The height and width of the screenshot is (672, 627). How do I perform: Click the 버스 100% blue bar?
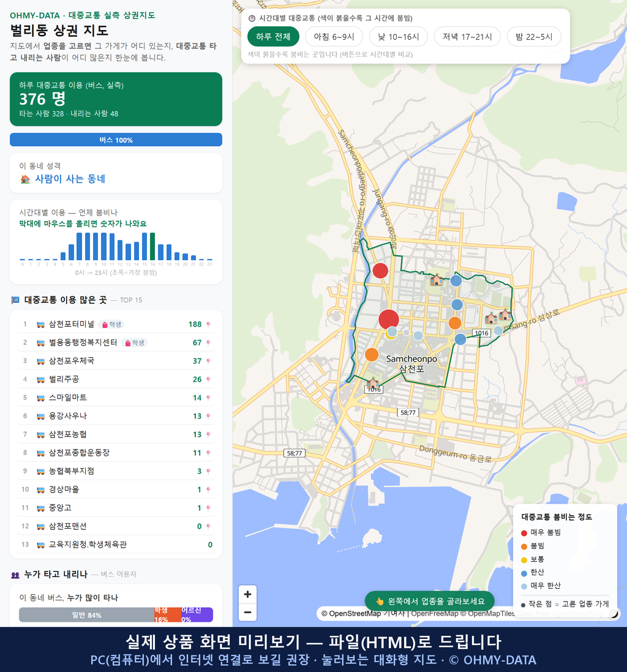click(x=116, y=140)
